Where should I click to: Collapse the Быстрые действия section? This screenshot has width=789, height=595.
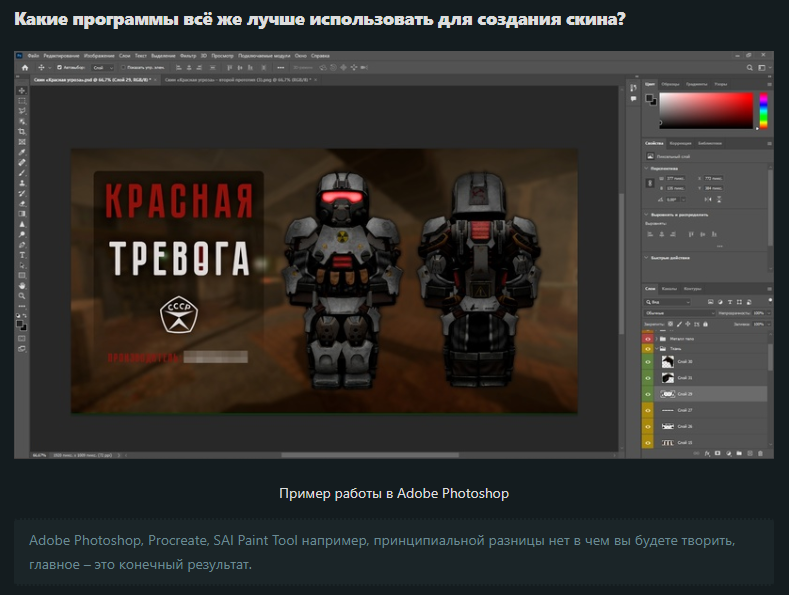647,258
